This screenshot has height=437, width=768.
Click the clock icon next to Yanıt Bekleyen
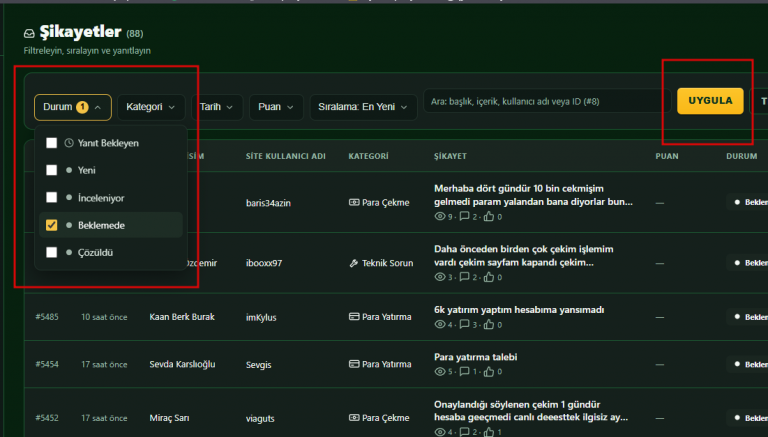pos(69,143)
